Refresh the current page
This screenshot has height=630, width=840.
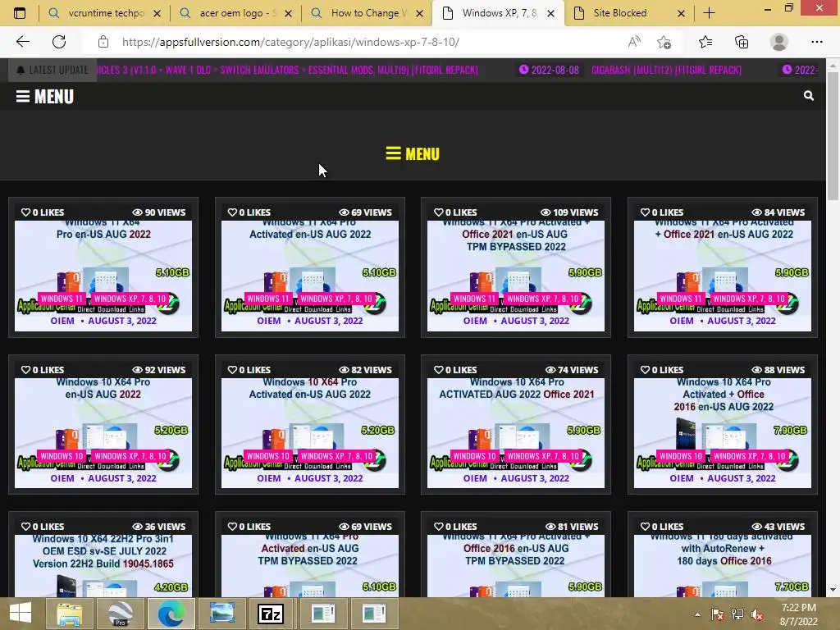pyautogui.click(x=59, y=42)
